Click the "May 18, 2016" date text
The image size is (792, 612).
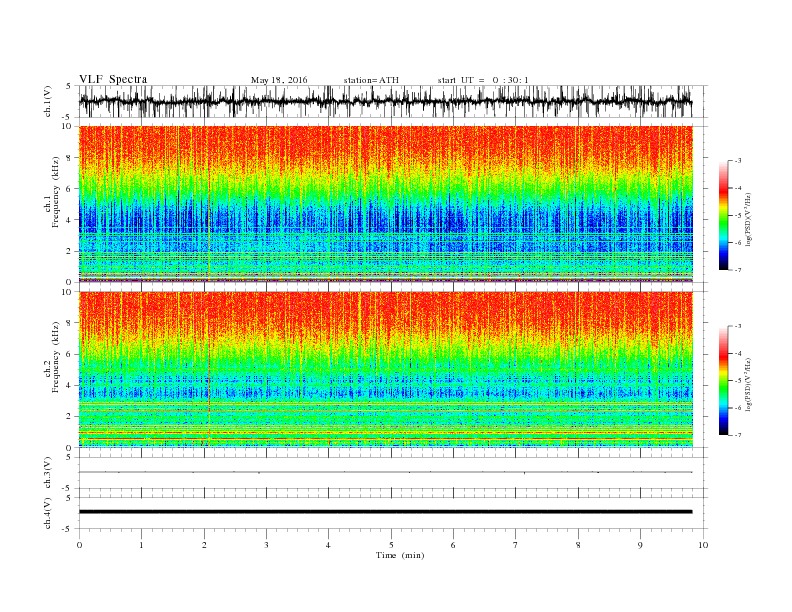(279, 80)
